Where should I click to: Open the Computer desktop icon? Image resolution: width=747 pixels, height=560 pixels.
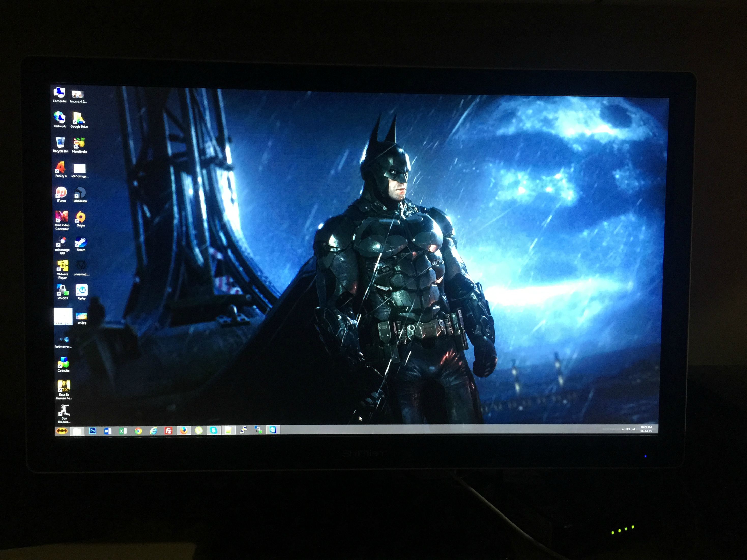(x=60, y=95)
